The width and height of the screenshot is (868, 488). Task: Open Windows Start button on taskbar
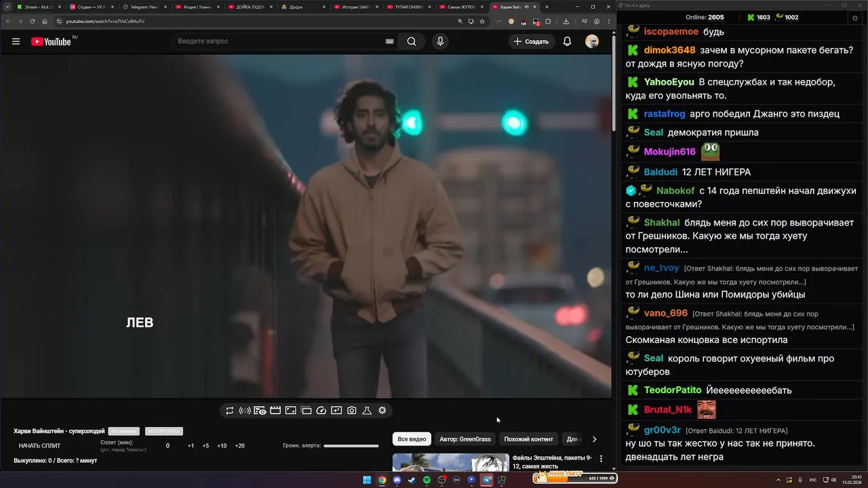367,480
